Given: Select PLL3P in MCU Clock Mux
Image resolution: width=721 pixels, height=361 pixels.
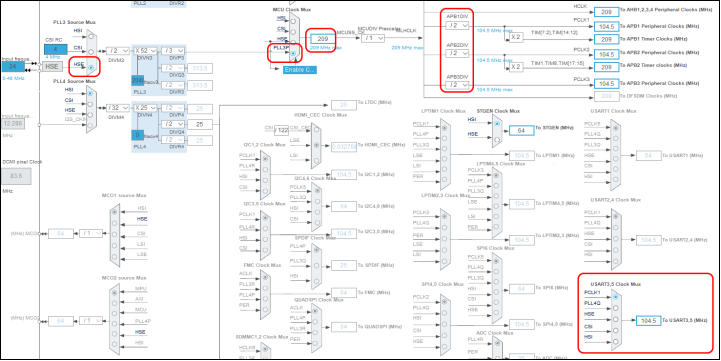Looking at the screenshot, I should (x=293, y=54).
